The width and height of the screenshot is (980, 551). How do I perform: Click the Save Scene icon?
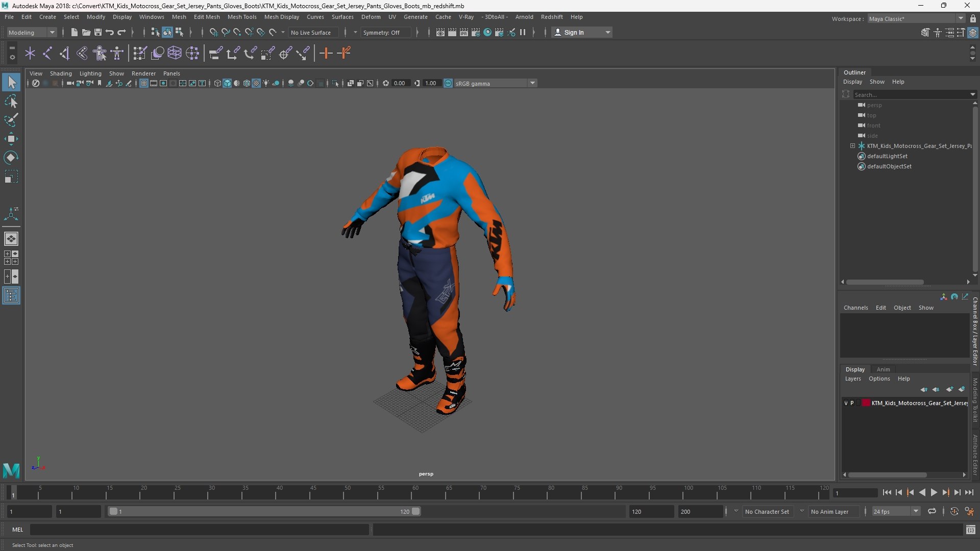point(97,32)
